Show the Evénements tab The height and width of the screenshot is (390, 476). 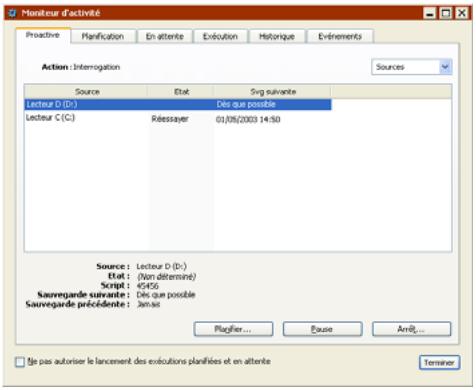pyautogui.click(x=340, y=36)
